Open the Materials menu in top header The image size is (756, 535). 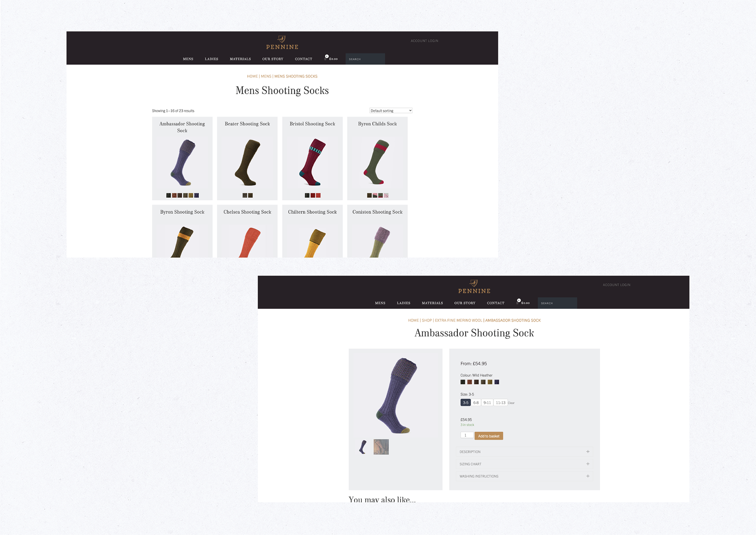240,59
